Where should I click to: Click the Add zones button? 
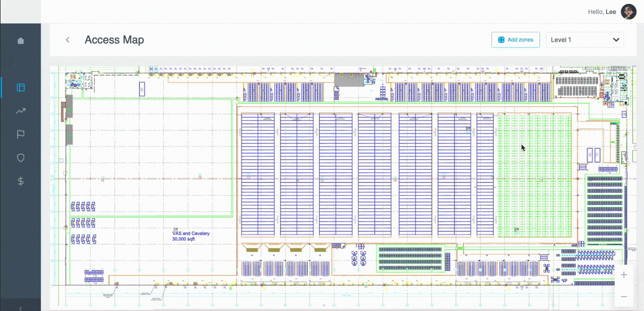(x=515, y=39)
